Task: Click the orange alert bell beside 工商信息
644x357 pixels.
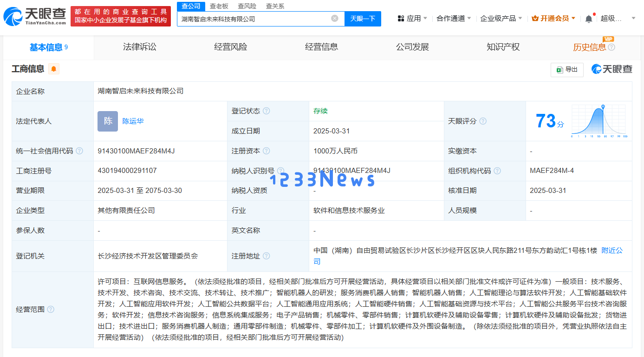Action: pos(54,69)
